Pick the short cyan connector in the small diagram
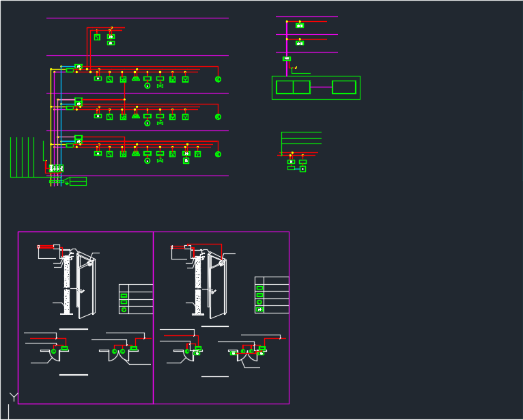Image resolution: width=523 pixels, height=420 pixels. 297,169
